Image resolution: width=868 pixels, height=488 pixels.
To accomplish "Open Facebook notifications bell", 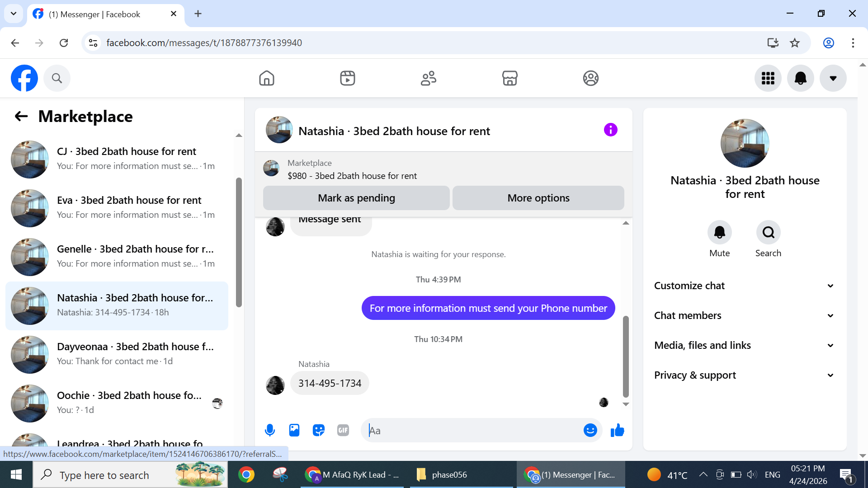I will [801, 78].
